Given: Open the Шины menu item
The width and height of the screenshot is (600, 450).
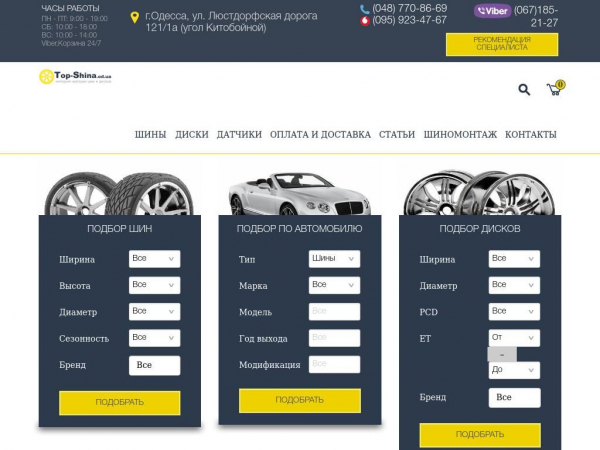Looking at the screenshot, I should pos(150,134).
